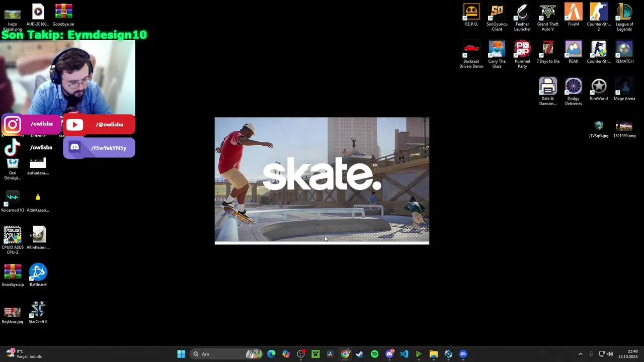This screenshot has width=644, height=362.
Task: Open Copilot from the taskbar
Action: 286,354
